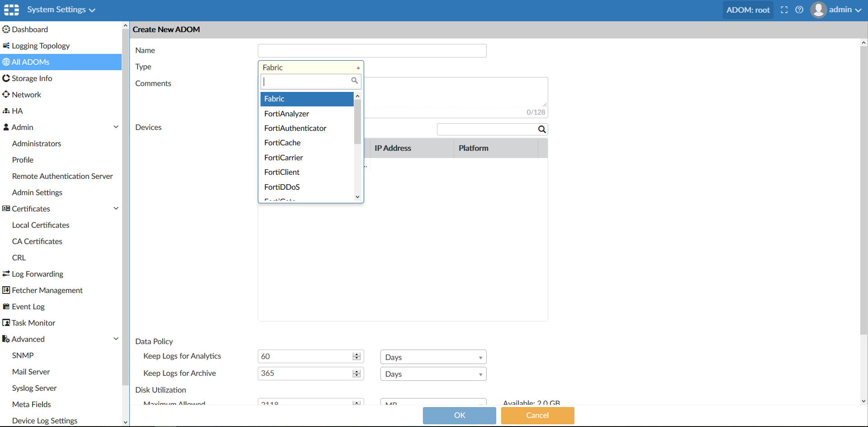Open Administrators page in sidebar
This screenshot has width=868, height=427.
tap(37, 144)
